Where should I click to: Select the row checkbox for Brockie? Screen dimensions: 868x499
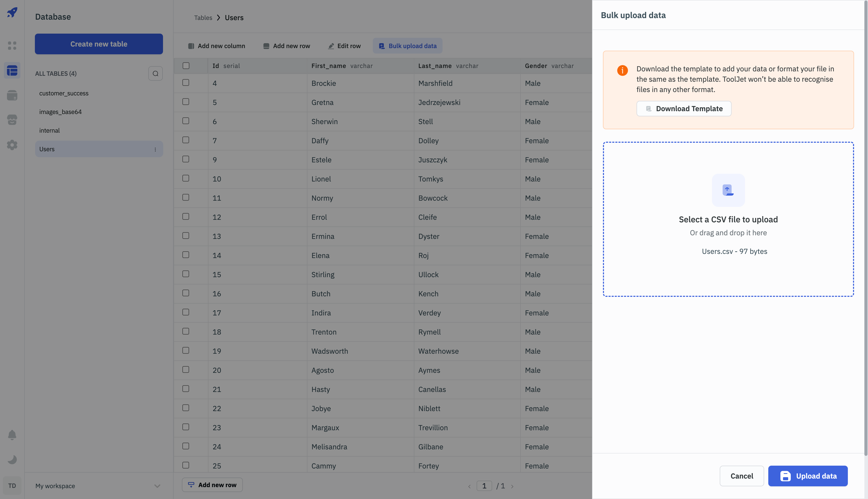tap(186, 82)
